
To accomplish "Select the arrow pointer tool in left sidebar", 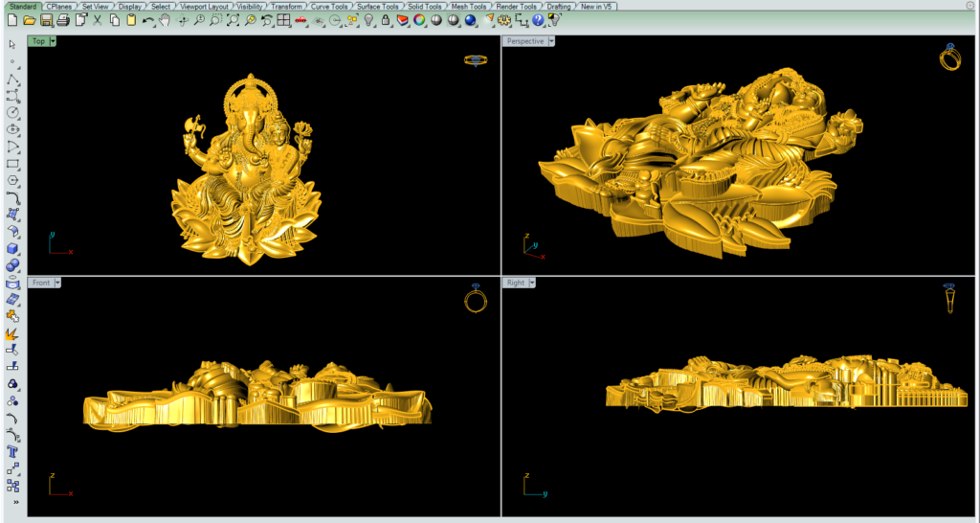I will point(12,44).
